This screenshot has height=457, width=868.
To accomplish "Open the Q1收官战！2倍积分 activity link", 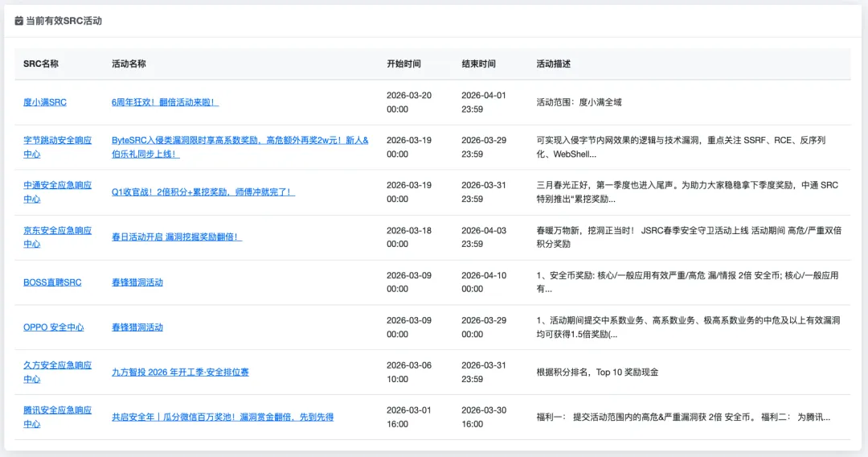I will 203,192.
